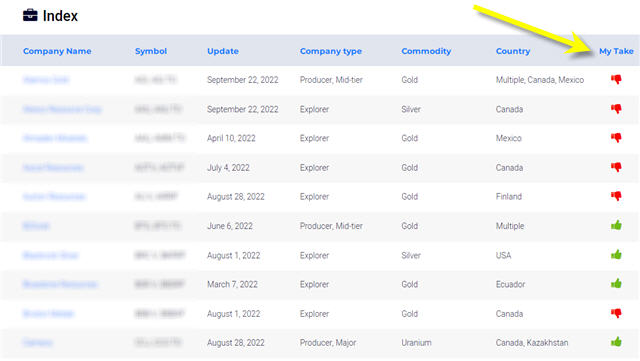The width and height of the screenshot is (640, 361).
Task: Click 'Multiple' in the June 6 row
Action: point(510,226)
